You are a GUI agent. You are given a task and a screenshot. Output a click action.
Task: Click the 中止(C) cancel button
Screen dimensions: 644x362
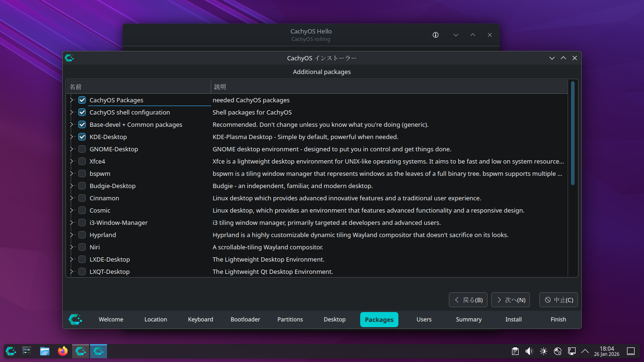pyautogui.click(x=559, y=300)
